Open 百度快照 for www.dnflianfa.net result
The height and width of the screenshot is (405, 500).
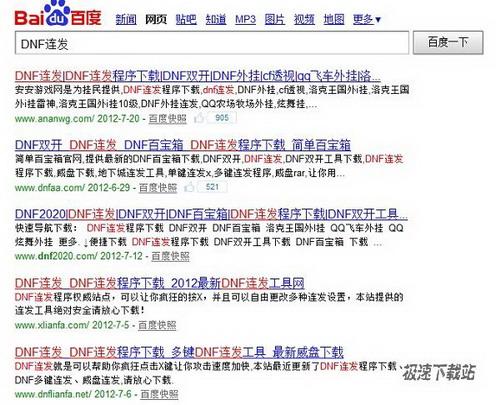(x=159, y=394)
